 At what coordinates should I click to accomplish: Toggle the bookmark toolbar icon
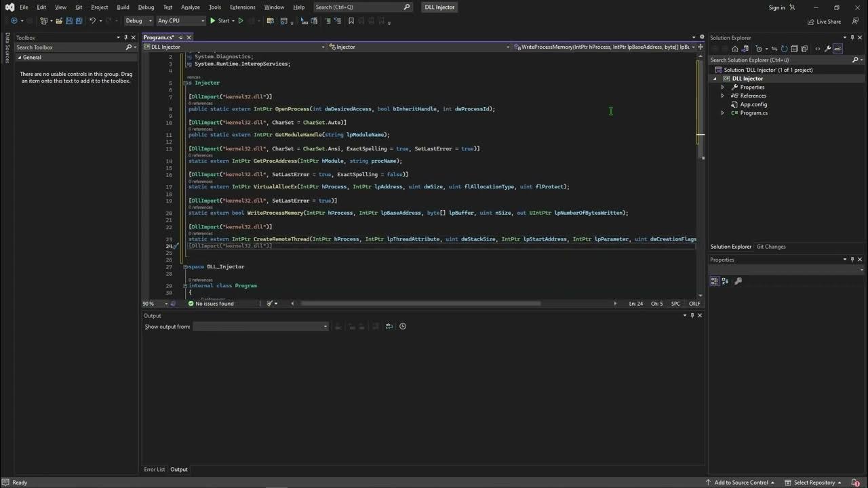click(x=351, y=21)
